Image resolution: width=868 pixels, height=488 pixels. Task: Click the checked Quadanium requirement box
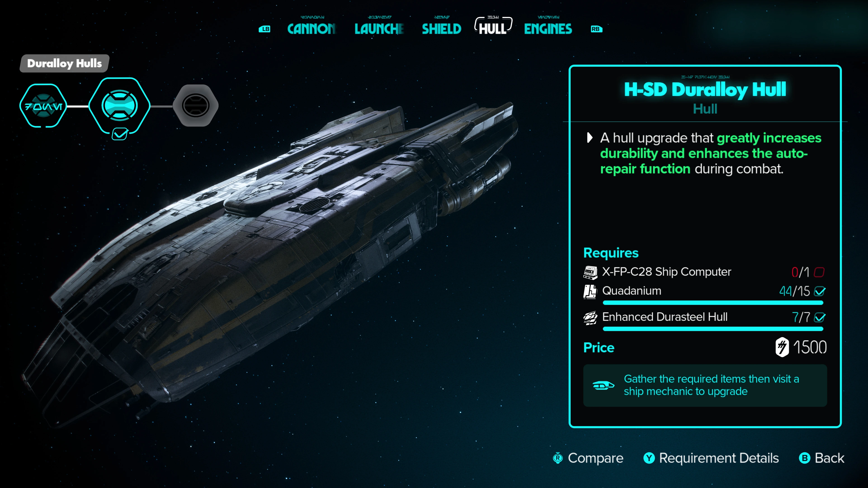[819, 291]
